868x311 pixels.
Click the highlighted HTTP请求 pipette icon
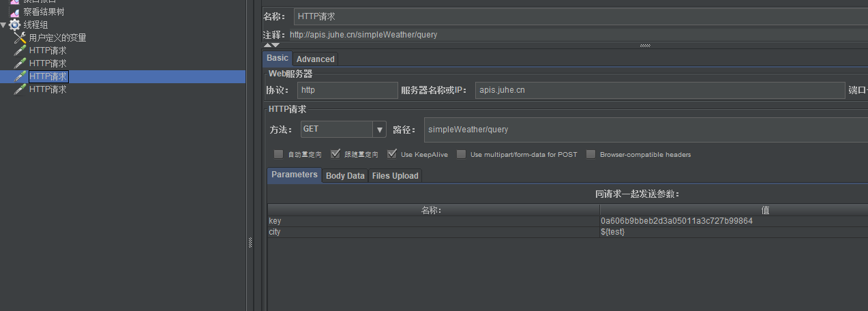click(20, 76)
